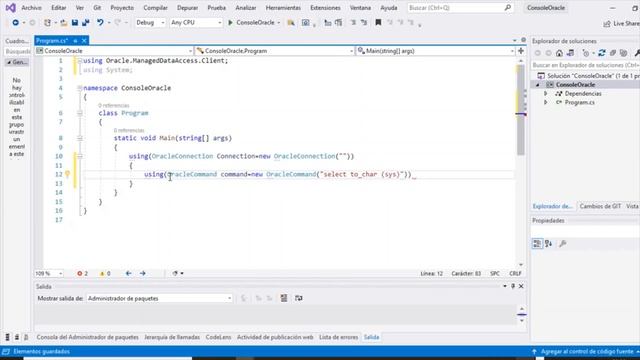Click the bookmark icon in the toolbar
This screenshot has height=360, width=640.
click(378, 23)
